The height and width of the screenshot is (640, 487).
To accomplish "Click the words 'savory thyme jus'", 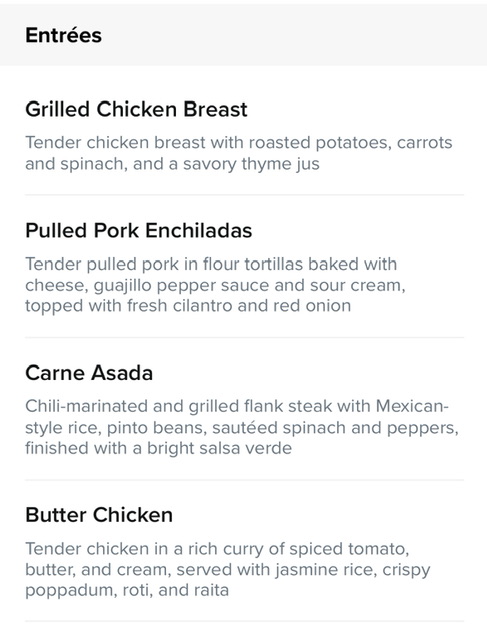I will [x=251, y=164].
